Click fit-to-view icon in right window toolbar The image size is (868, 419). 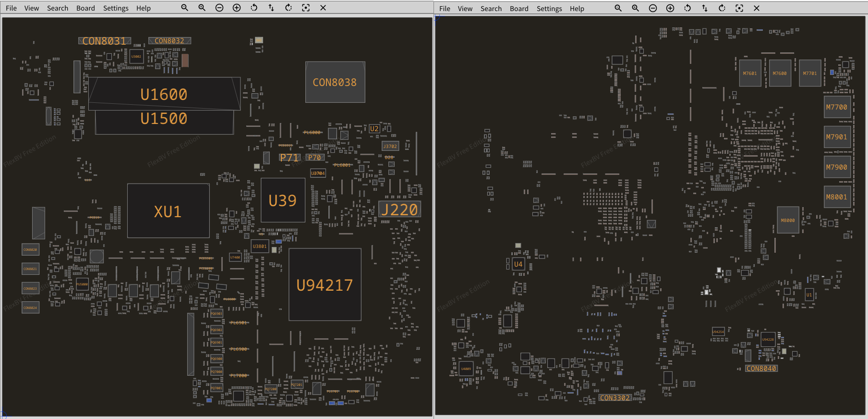(739, 8)
